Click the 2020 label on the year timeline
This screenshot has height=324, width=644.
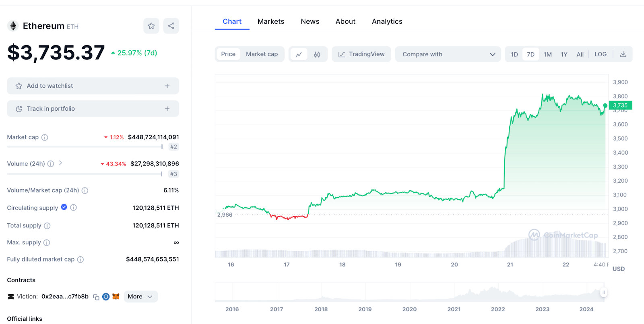click(x=409, y=309)
